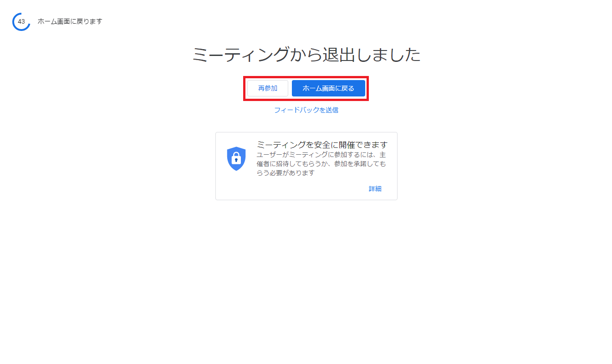Open the 詳細 link in the safety card
Viewport: 612px width, 364px height.
pyautogui.click(x=375, y=189)
